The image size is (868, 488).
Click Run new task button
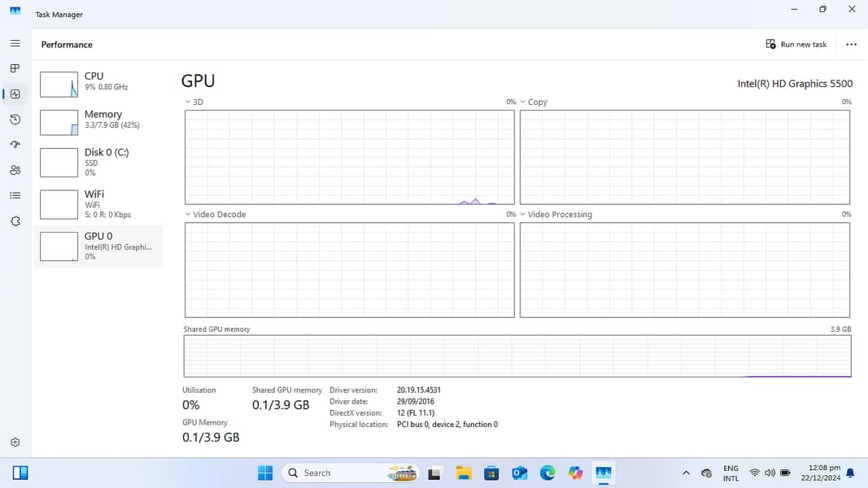point(796,45)
